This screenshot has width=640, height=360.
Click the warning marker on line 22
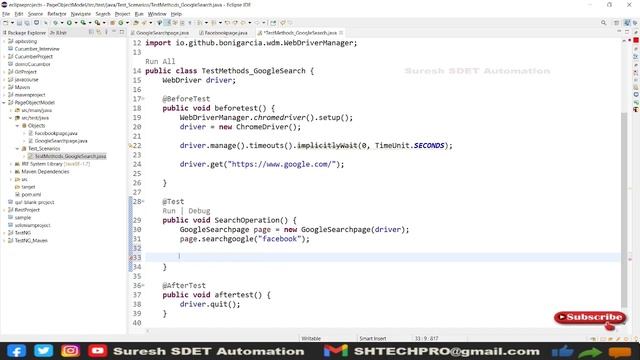(131, 146)
